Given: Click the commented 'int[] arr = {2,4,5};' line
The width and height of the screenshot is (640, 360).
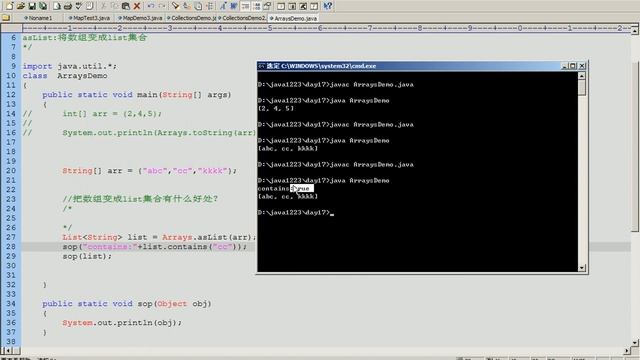Looking at the screenshot, I should [x=112, y=114].
